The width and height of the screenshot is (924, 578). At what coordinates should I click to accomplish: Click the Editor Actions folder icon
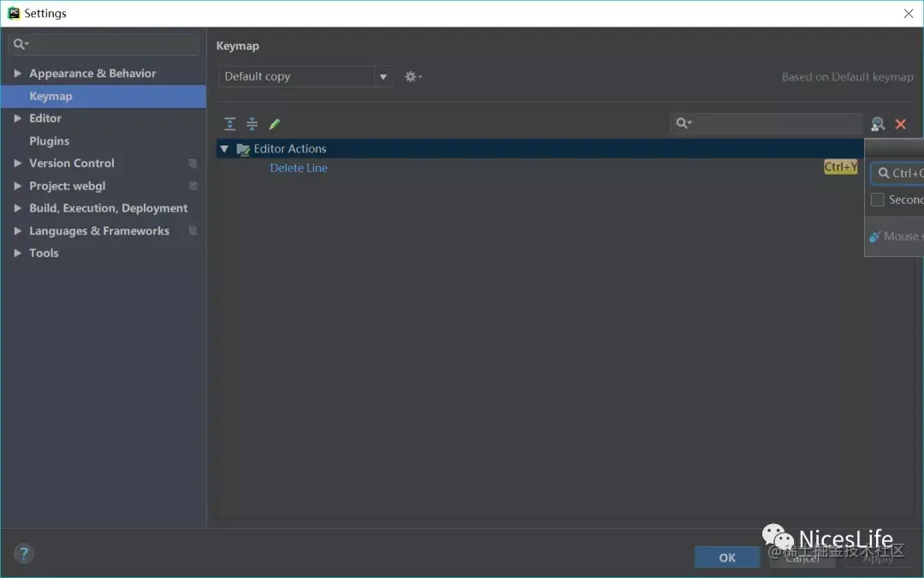tap(243, 149)
